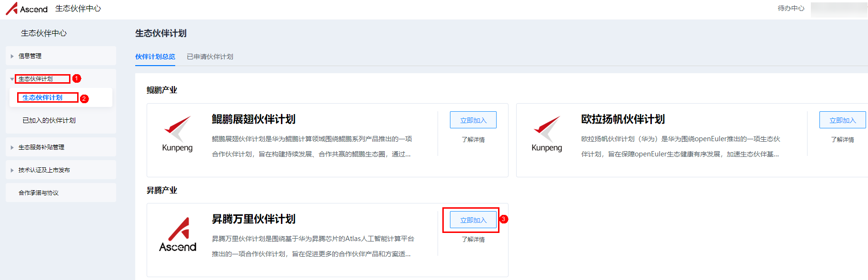Click 立即加入 for 昇腾万里伙伴计划
The height and width of the screenshot is (280, 868).
point(473,220)
